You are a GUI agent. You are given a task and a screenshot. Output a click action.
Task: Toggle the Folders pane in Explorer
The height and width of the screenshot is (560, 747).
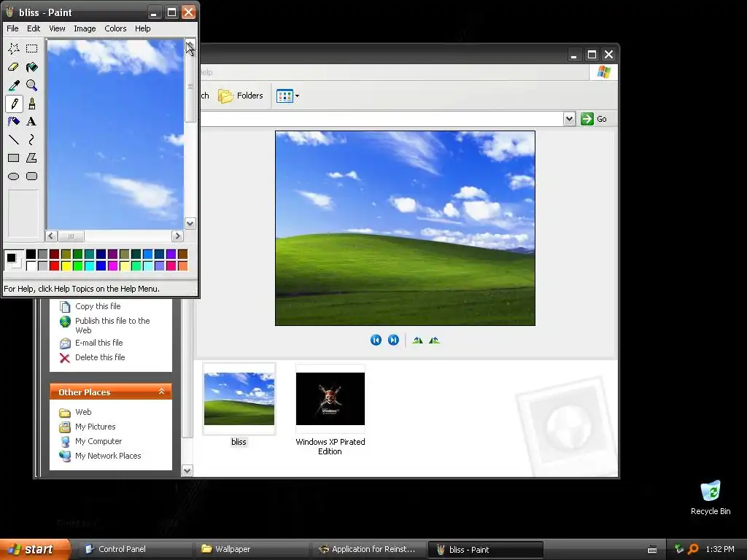point(240,96)
